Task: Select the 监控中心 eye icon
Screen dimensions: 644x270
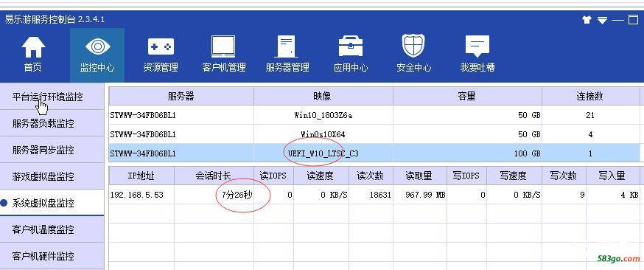Action: pos(97,46)
